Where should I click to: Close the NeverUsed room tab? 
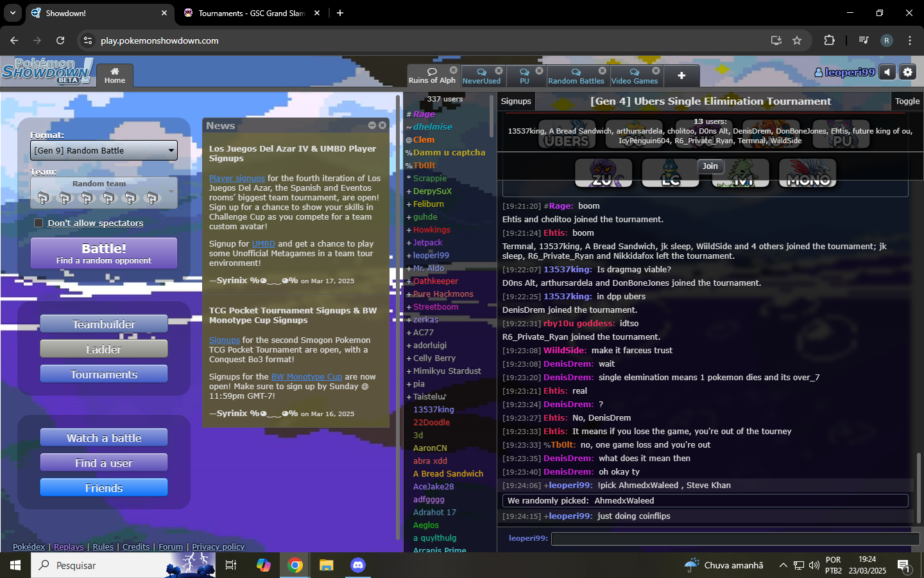point(499,70)
